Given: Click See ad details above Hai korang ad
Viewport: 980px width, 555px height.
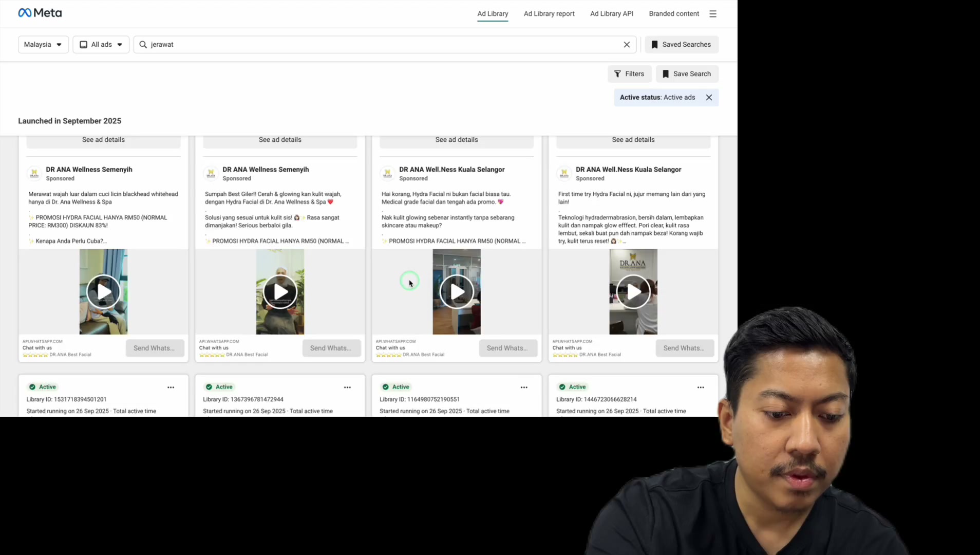Looking at the screenshot, I should pos(457,140).
